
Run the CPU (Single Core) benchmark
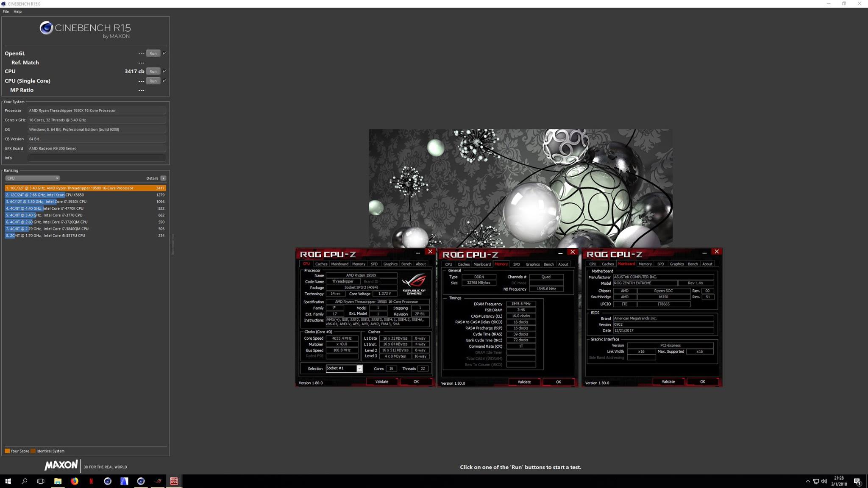point(153,81)
